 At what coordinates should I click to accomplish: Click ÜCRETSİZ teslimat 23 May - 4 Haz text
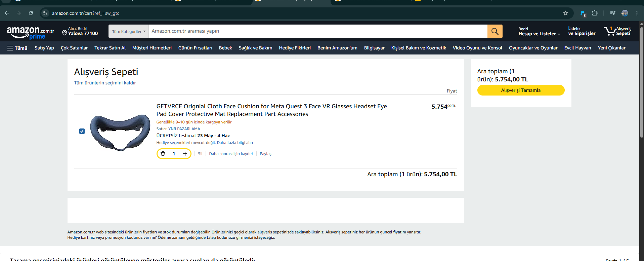coord(193,136)
